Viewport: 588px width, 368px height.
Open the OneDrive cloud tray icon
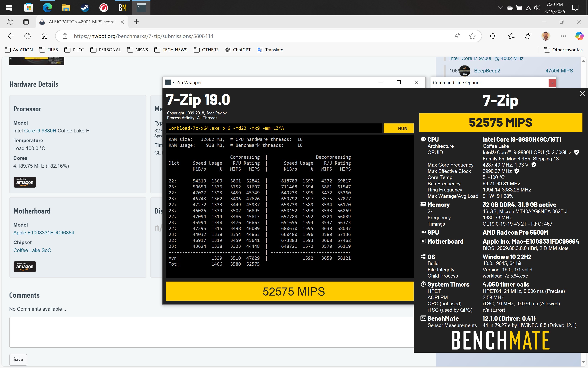(x=510, y=8)
